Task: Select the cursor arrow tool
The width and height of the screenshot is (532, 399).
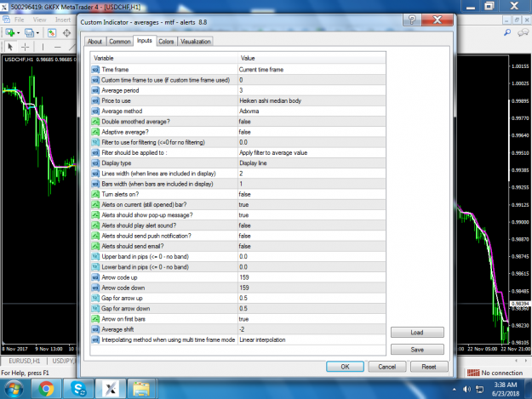Action: [x=10, y=47]
